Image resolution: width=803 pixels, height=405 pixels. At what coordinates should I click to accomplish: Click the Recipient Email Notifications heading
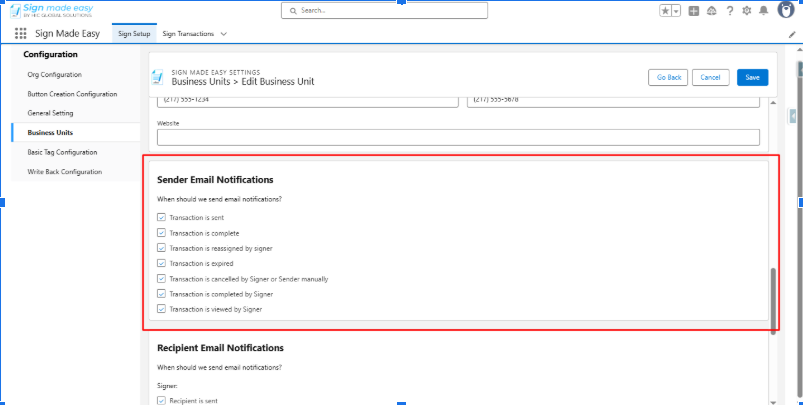click(x=220, y=348)
